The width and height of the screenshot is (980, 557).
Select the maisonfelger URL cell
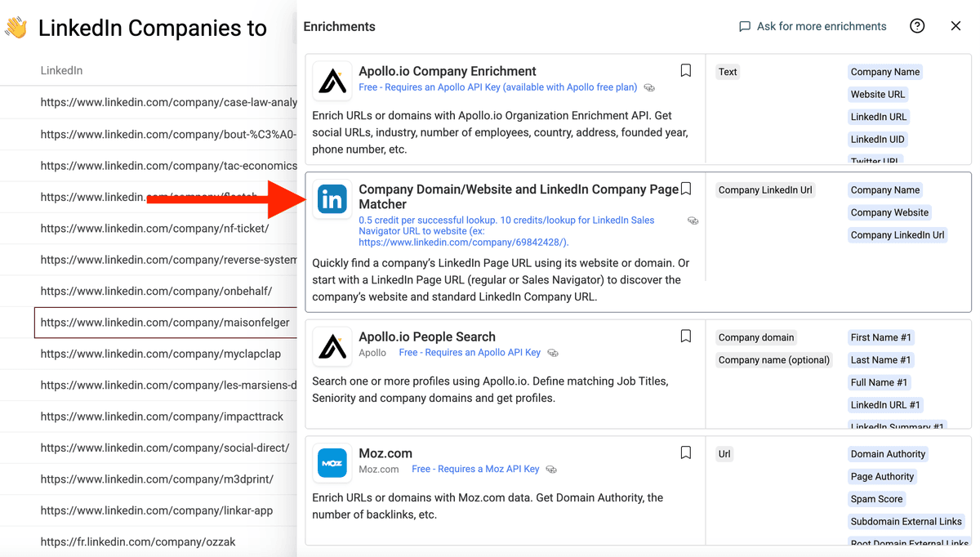tap(166, 322)
